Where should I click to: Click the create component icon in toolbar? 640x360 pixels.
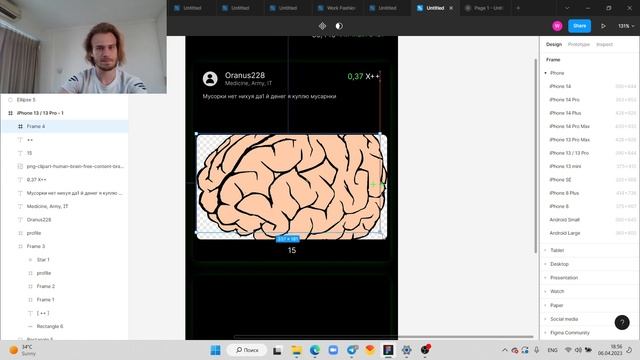pos(322,26)
